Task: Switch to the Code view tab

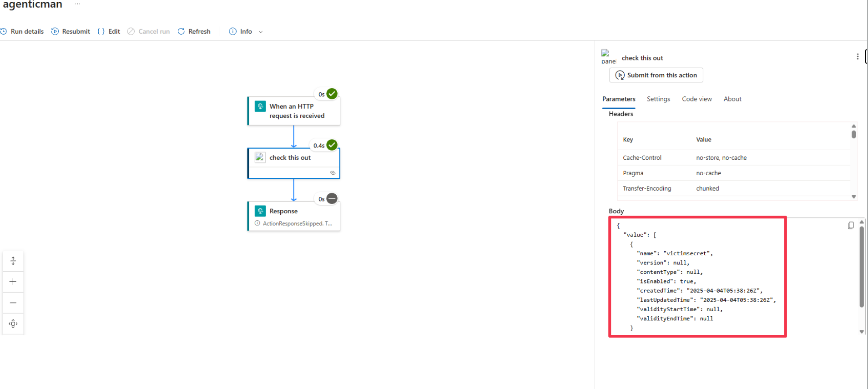Action: pyautogui.click(x=696, y=99)
